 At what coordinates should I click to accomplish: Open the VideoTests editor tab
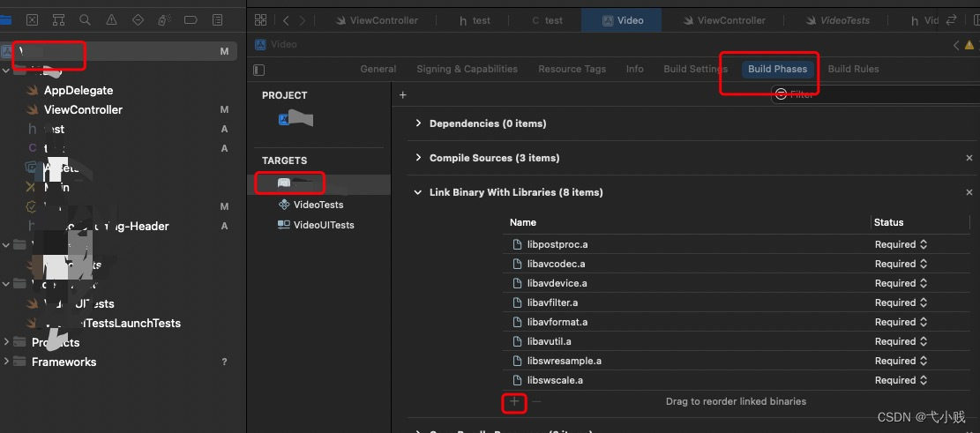click(837, 20)
